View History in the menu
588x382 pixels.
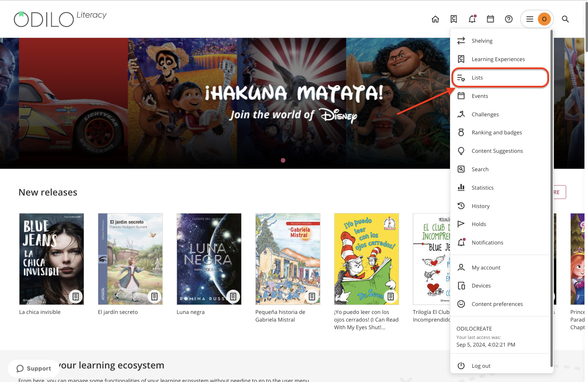(500, 206)
